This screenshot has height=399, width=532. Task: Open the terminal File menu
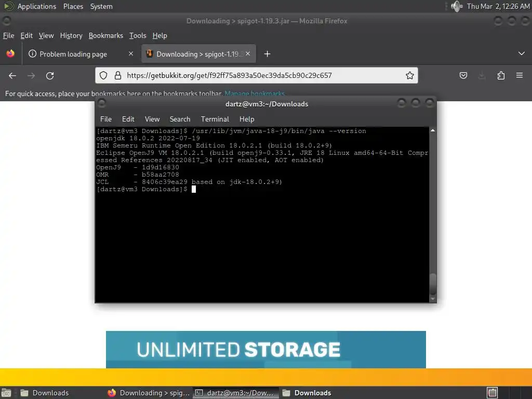point(106,119)
